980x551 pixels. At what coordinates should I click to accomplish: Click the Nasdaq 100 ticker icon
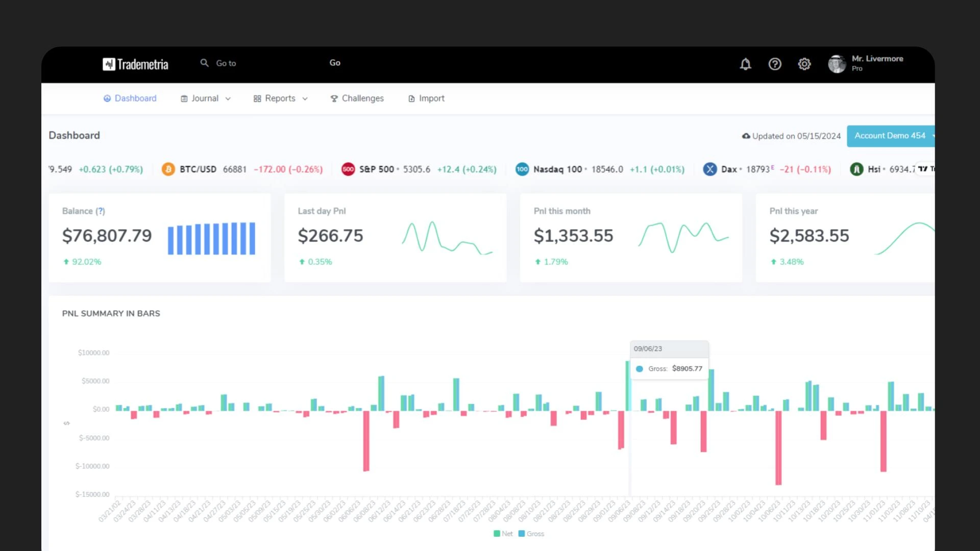coord(522,169)
